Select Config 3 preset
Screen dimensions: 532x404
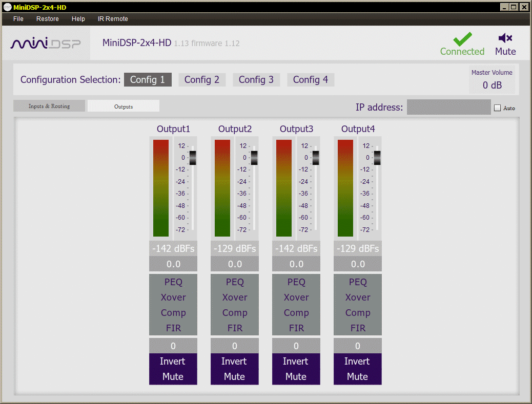pos(256,80)
